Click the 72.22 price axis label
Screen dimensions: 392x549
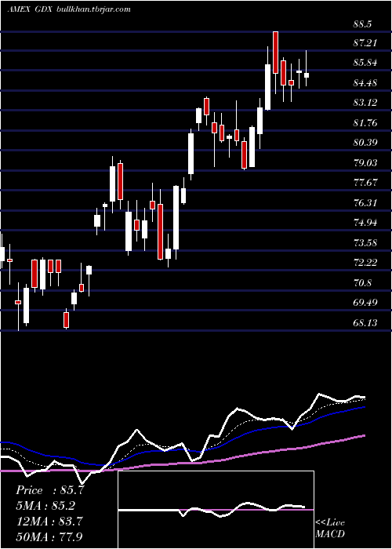point(365,262)
